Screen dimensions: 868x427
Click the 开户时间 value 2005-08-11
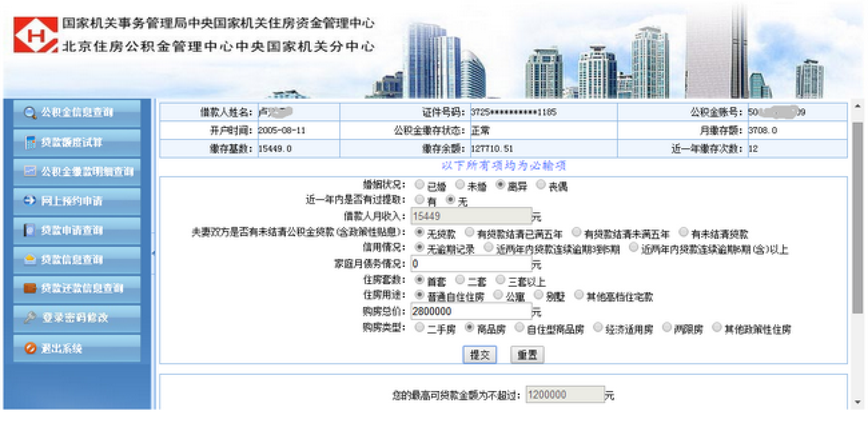click(x=282, y=131)
